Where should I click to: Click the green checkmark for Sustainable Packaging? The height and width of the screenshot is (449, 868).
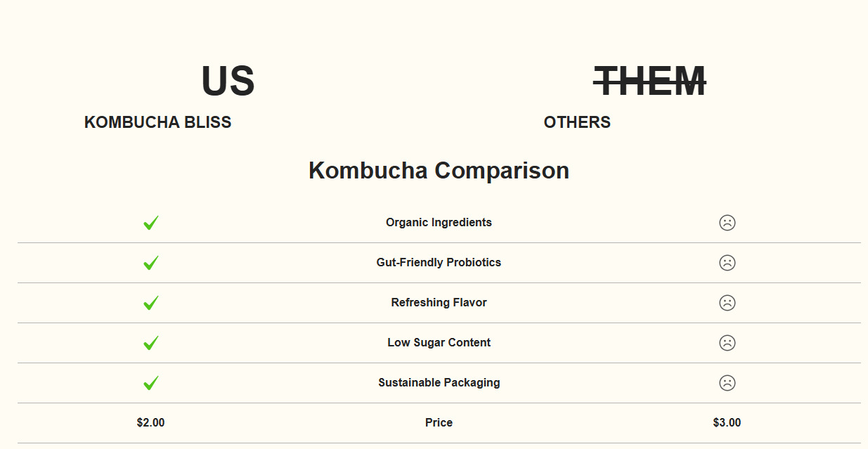pos(150,383)
